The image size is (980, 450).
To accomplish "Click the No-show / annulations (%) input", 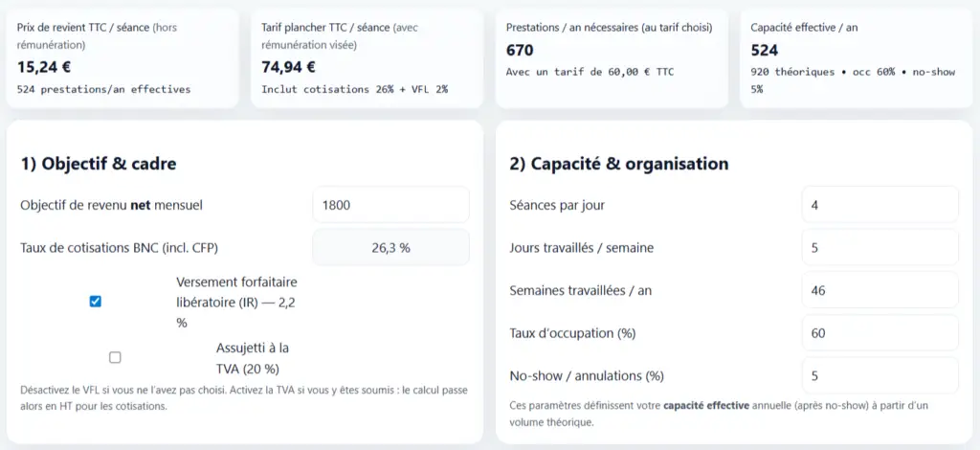I will point(880,375).
